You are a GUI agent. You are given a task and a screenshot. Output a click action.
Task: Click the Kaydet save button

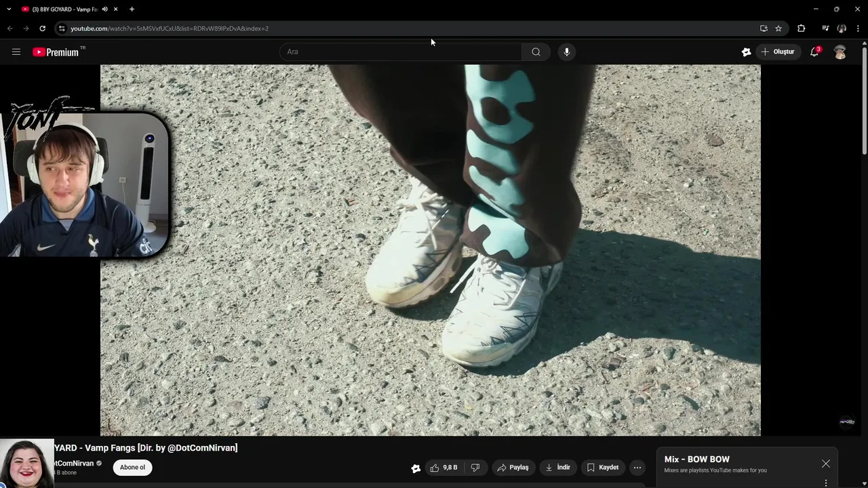click(x=602, y=468)
